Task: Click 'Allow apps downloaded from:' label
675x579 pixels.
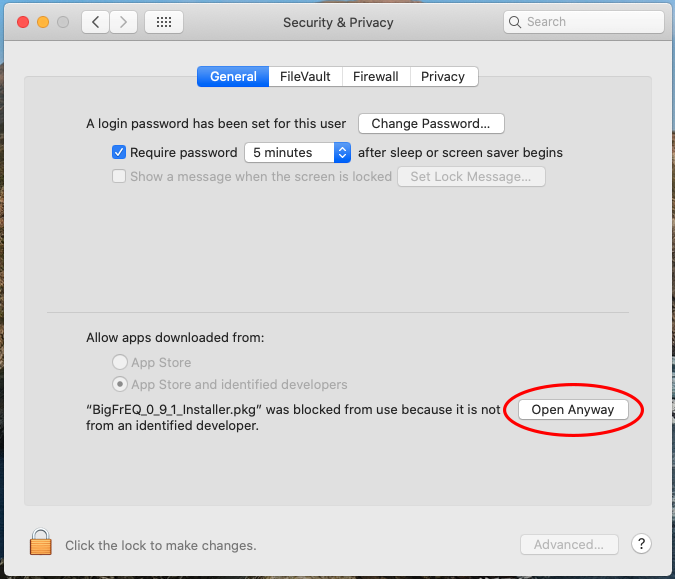Action: pos(175,337)
